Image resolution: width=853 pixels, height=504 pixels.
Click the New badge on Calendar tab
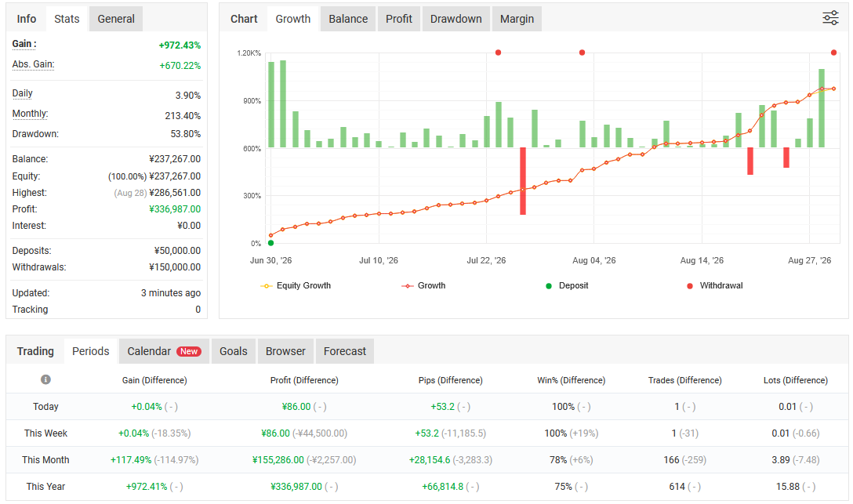click(x=189, y=352)
